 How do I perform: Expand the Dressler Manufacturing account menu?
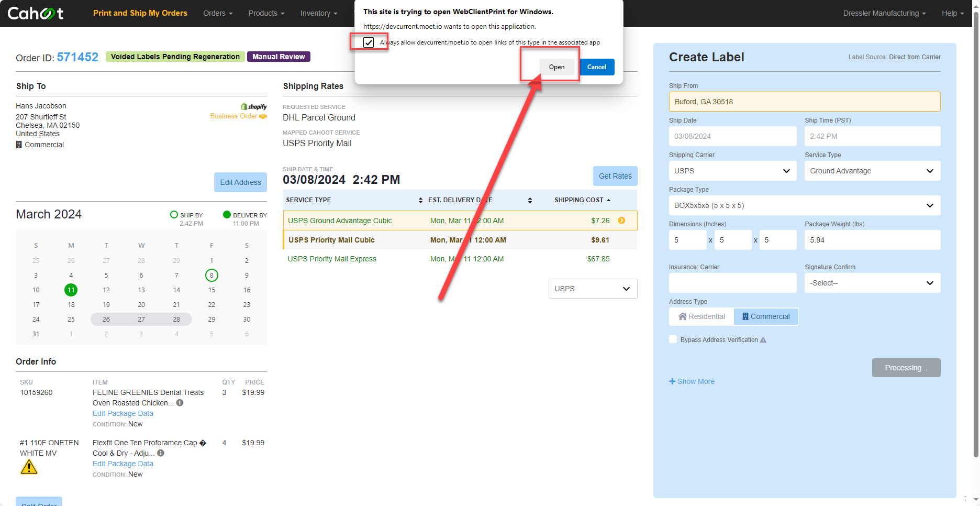pos(884,13)
